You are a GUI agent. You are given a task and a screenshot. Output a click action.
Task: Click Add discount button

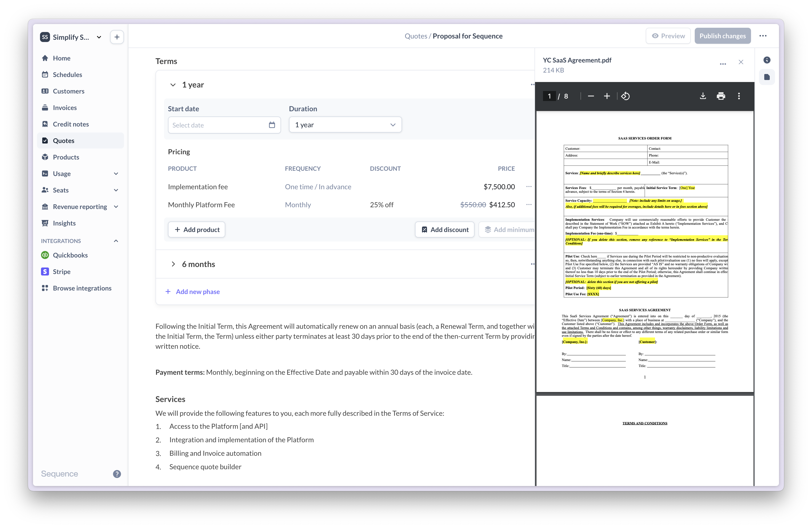click(444, 229)
